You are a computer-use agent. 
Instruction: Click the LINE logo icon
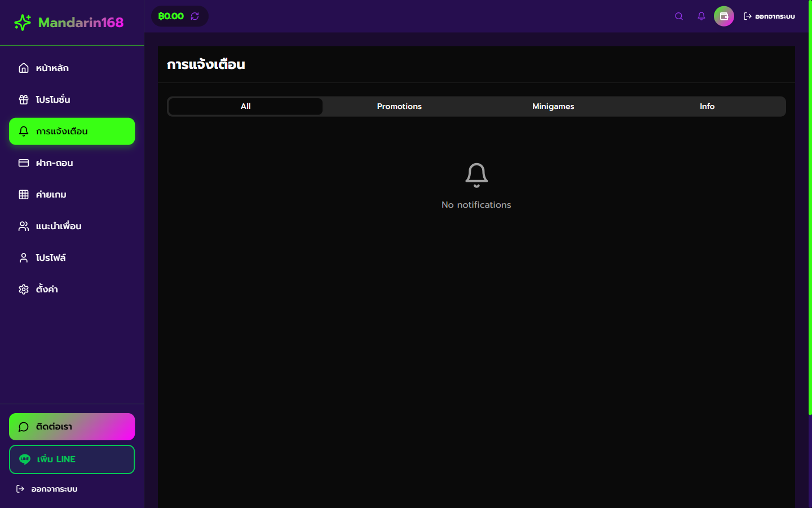point(25,459)
